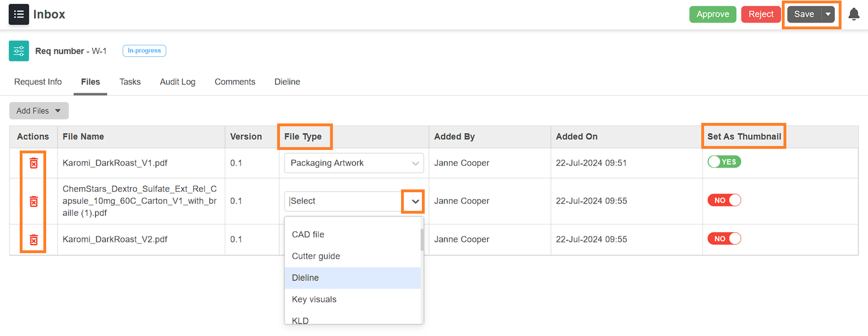Delete the Karomi_DarkRoast_V2.pdf file
The width and height of the screenshot is (868, 336).
[33, 240]
